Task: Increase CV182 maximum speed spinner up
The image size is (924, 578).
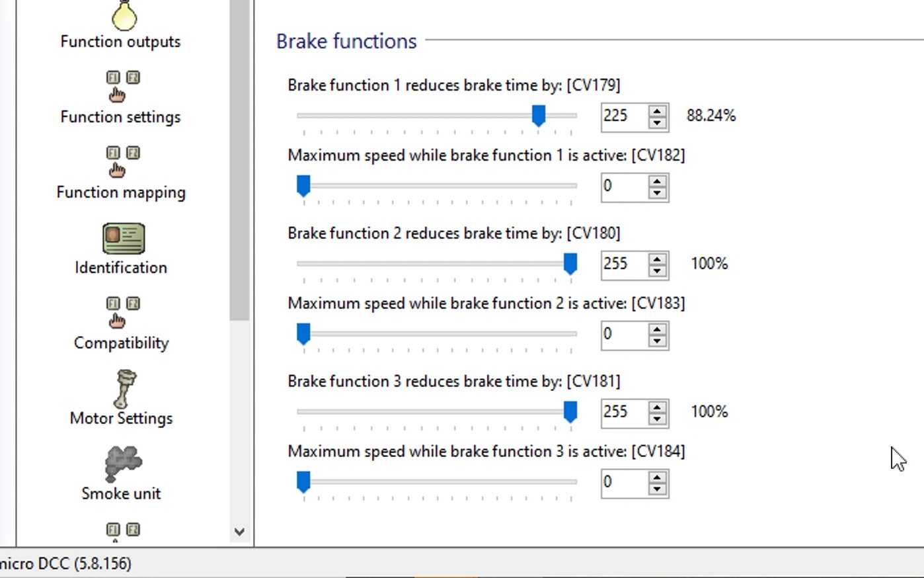Action: tap(657, 181)
